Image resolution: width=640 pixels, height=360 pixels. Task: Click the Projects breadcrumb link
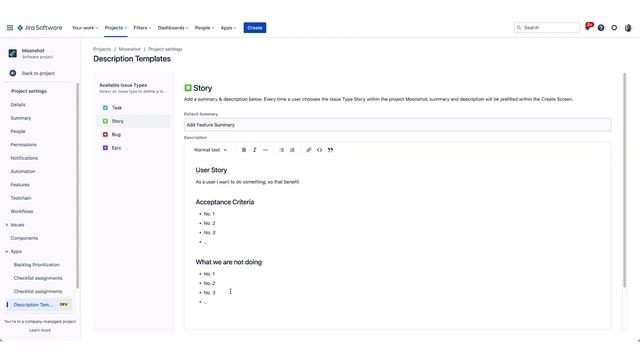coord(102,49)
